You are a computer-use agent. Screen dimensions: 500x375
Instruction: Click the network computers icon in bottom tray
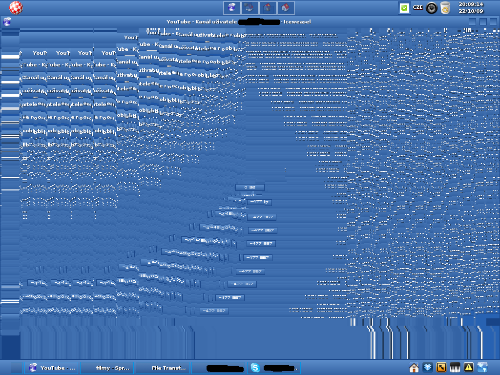coord(482,367)
